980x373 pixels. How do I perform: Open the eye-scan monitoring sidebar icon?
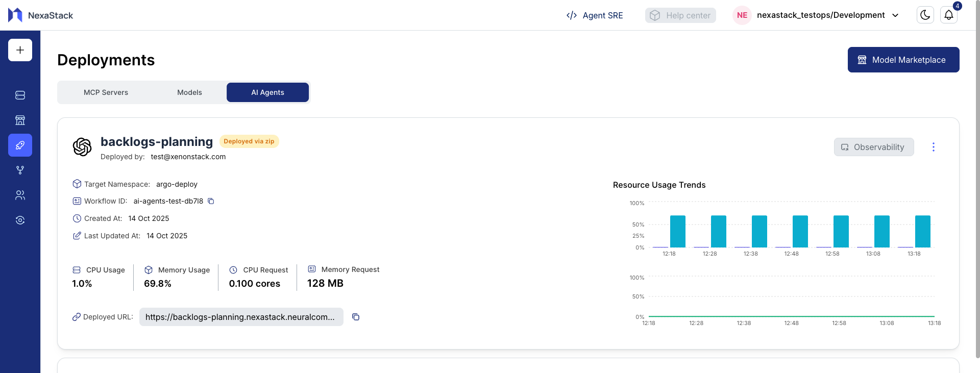(20, 220)
